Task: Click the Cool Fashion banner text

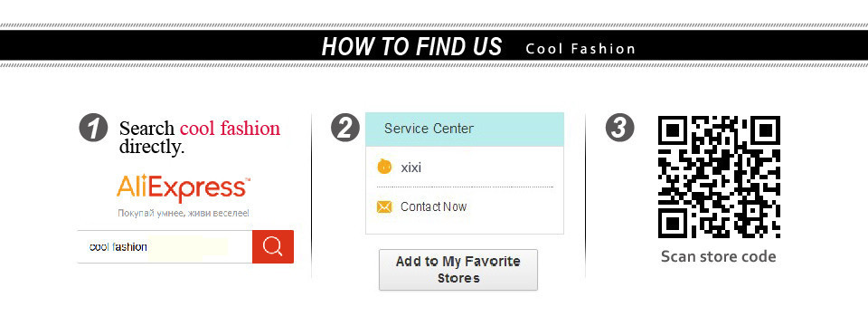Action: [580, 49]
